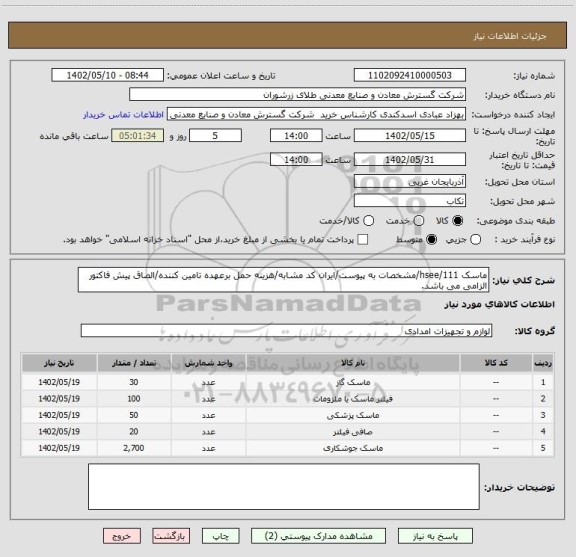This screenshot has width=576, height=557.
Task: Click the خروج exit button
Action: [122, 536]
